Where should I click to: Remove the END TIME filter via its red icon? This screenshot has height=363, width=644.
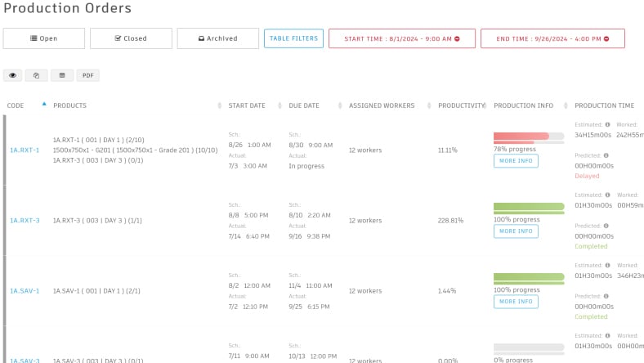[606, 38]
